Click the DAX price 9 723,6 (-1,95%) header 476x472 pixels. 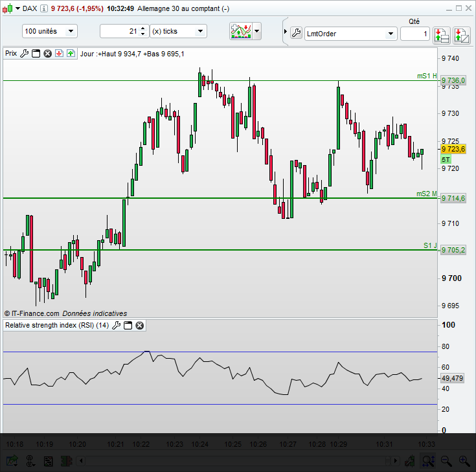77,8
